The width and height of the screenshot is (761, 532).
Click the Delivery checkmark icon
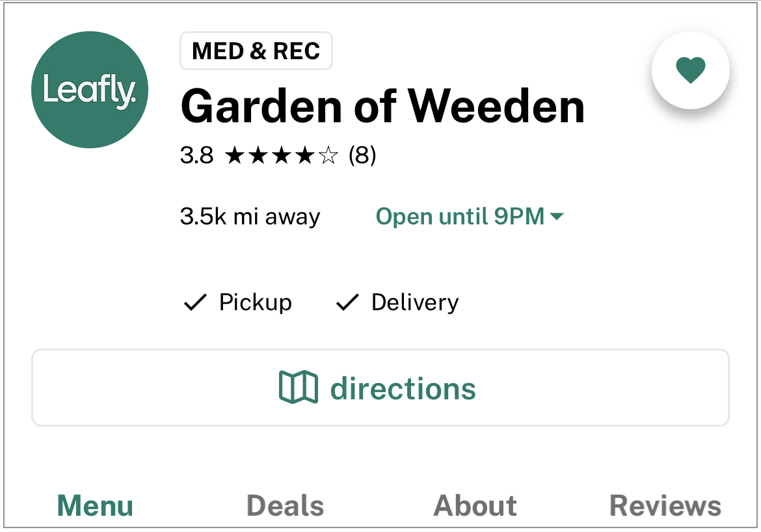click(347, 302)
